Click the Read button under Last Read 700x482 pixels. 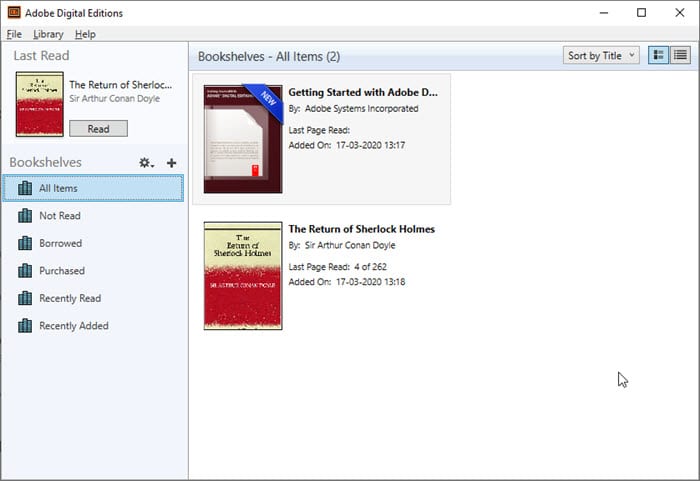(x=98, y=129)
